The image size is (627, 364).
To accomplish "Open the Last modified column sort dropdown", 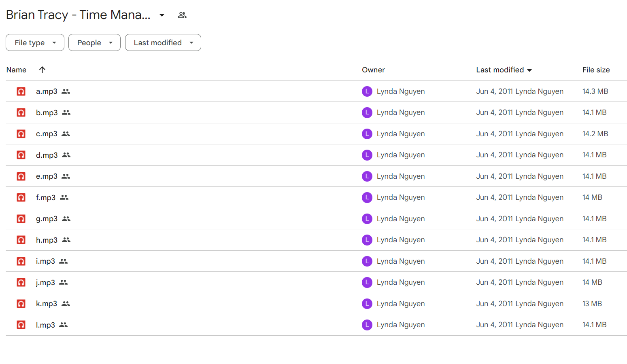I will (529, 70).
